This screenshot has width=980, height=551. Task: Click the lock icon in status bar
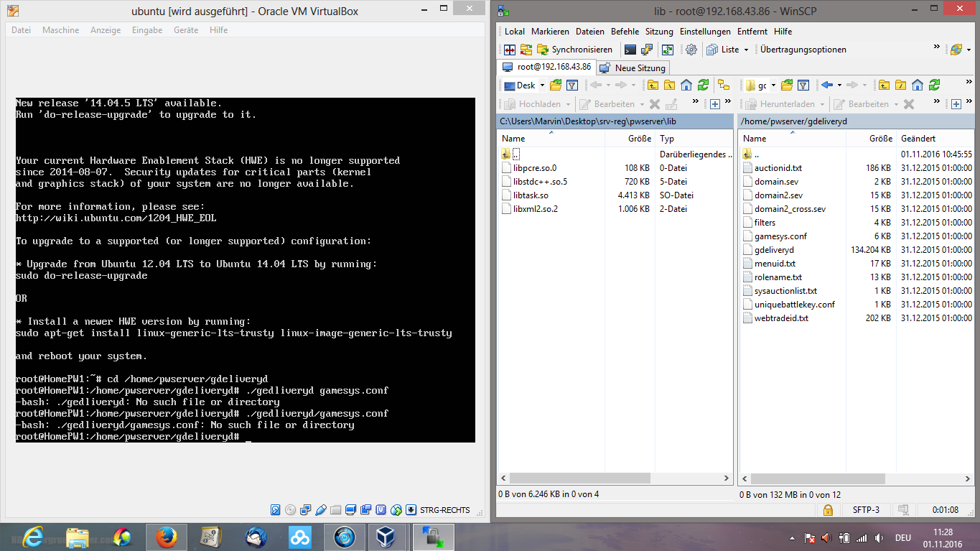point(828,510)
